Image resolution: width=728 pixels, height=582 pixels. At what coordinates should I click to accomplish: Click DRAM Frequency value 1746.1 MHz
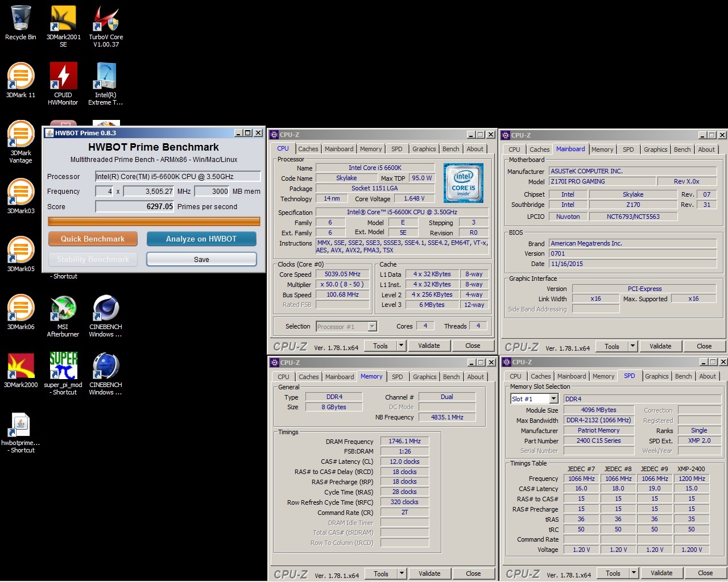click(x=404, y=441)
